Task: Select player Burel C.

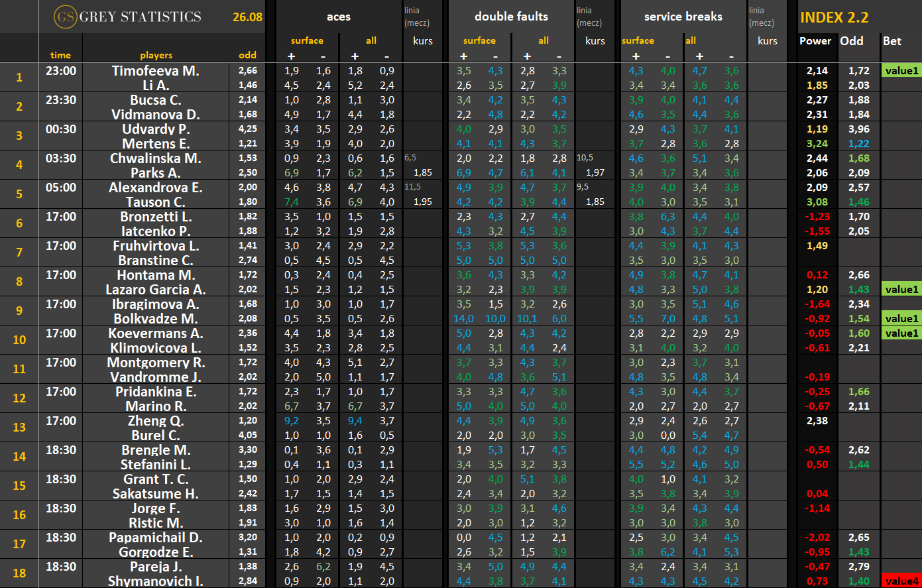Action: click(x=156, y=435)
